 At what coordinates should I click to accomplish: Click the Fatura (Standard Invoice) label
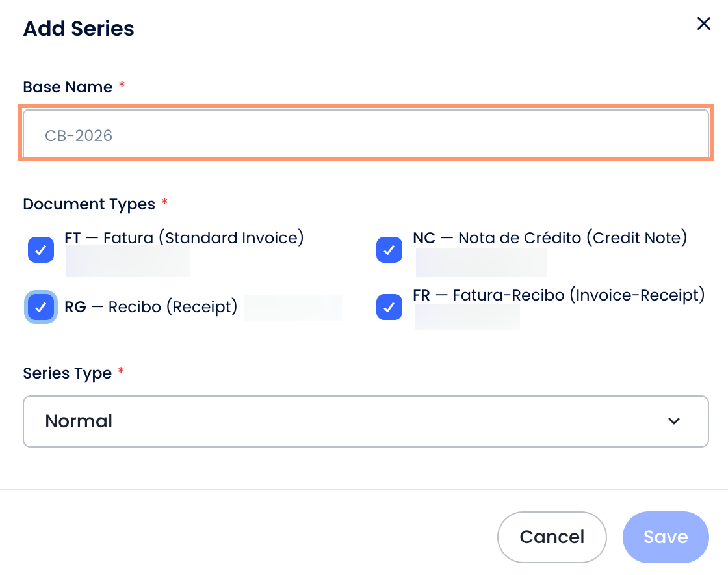tap(185, 238)
